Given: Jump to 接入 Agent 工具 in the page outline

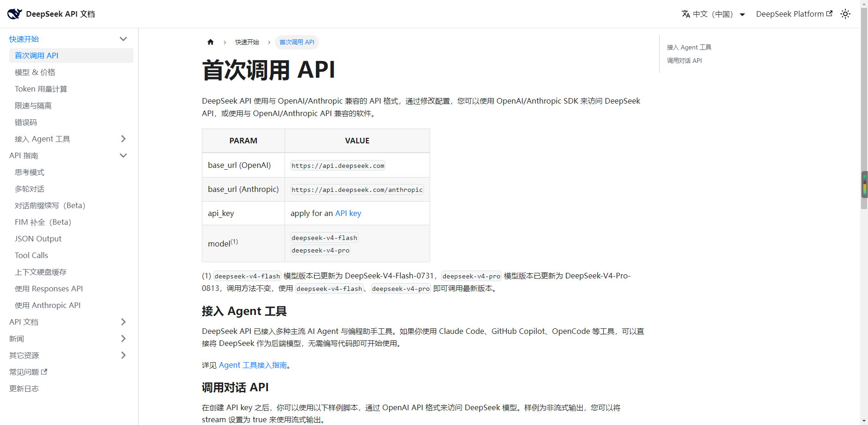Looking at the screenshot, I should click(x=689, y=47).
